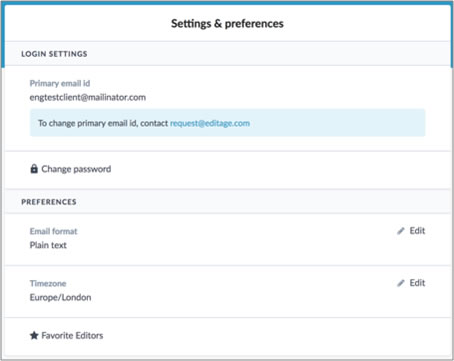Click the PREFERENCES section header

pyautogui.click(x=49, y=202)
